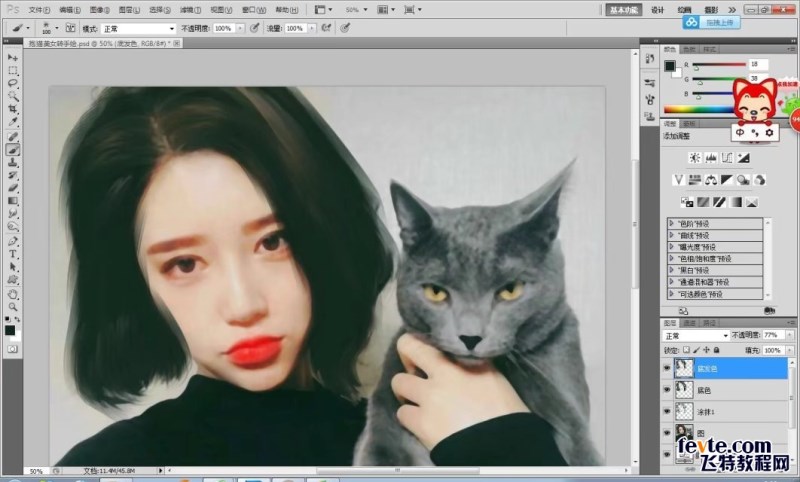Toggle visibility of the 涂抹1 layer

coord(667,411)
